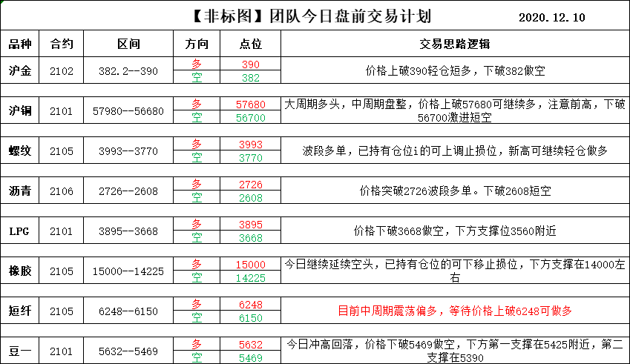Select logic cell 价格上破390轻仓短多

pyautogui.click(x=455, y=70)
